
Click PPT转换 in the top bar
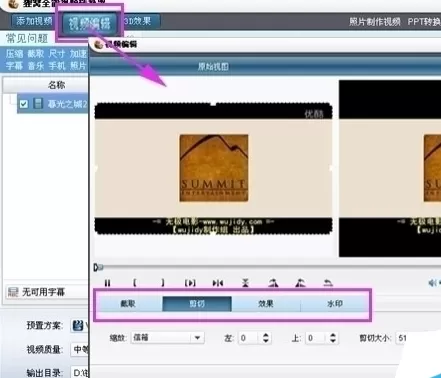click(424, 22)
